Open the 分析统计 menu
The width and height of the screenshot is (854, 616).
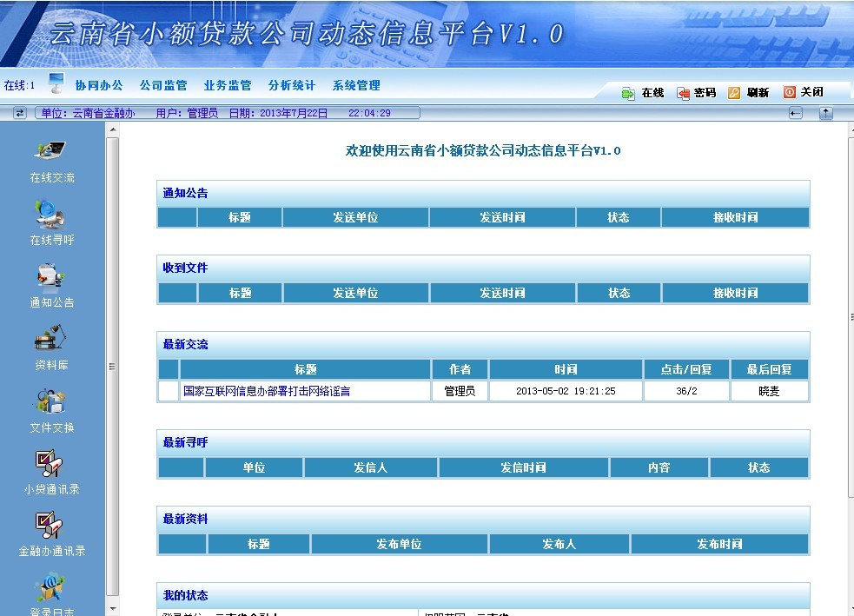292,85
